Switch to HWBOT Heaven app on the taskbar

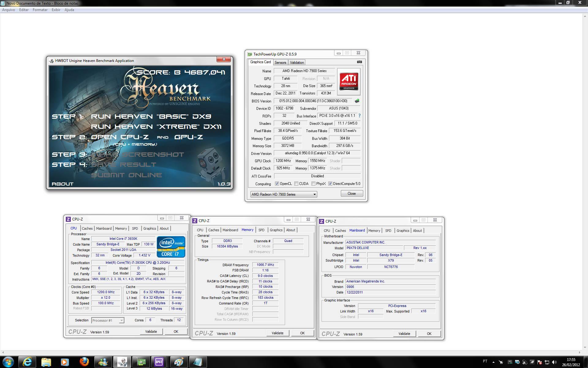point(122,362)
